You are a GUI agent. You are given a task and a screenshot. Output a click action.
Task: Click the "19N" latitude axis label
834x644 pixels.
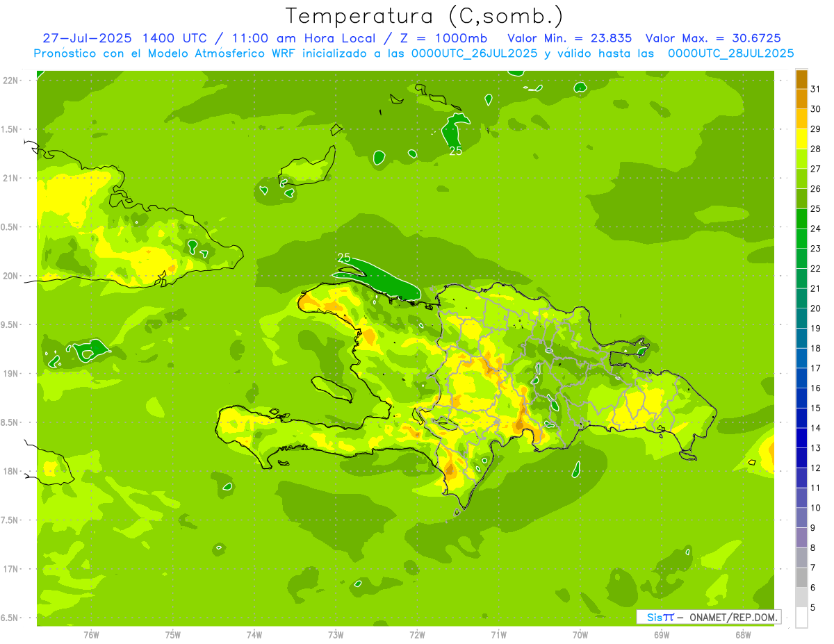pos(10,374)
